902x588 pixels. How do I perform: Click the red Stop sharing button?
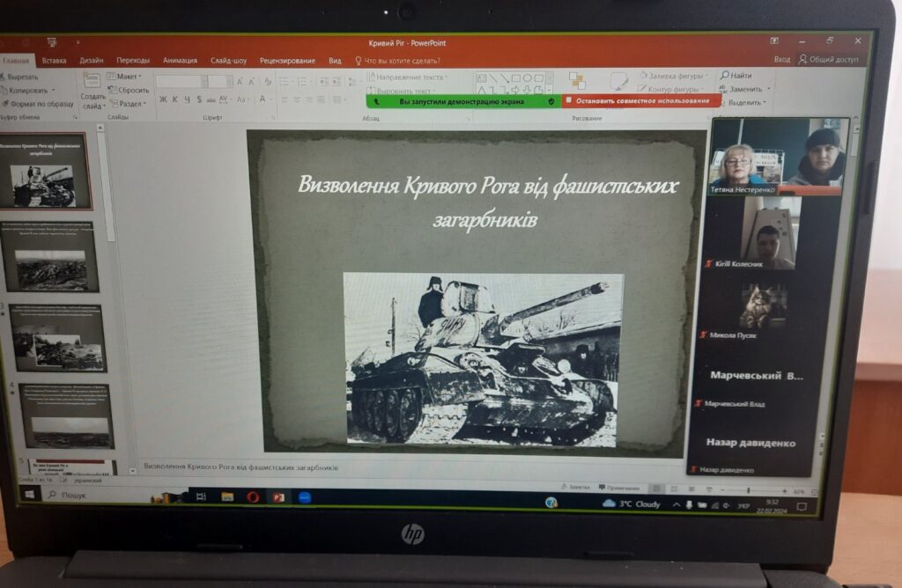[641, 101]
